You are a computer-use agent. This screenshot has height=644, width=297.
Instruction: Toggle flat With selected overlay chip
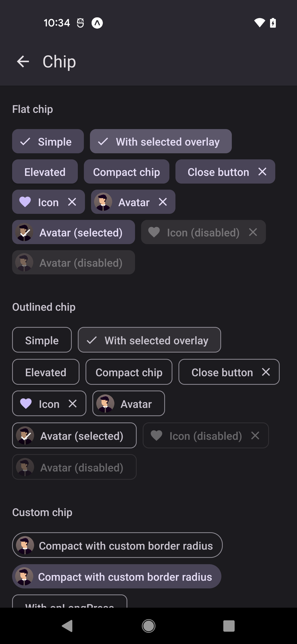(161, 141)
